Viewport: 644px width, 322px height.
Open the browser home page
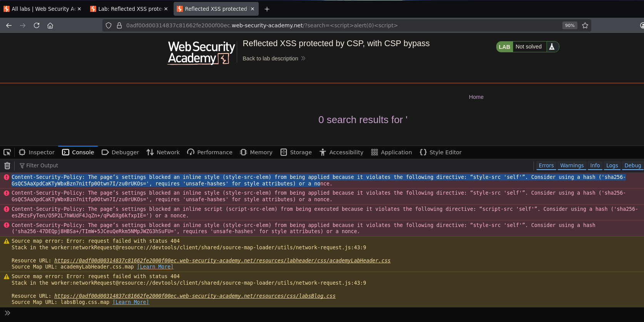tap(50, 25)
